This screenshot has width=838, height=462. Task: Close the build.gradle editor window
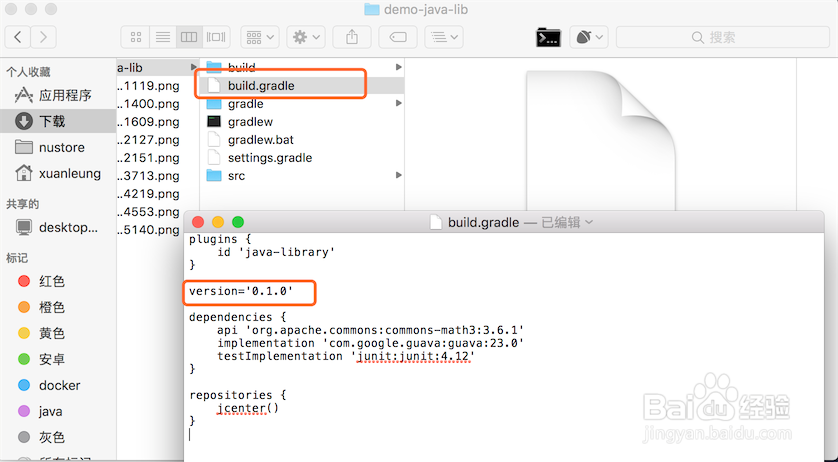(x=198, y=222)
